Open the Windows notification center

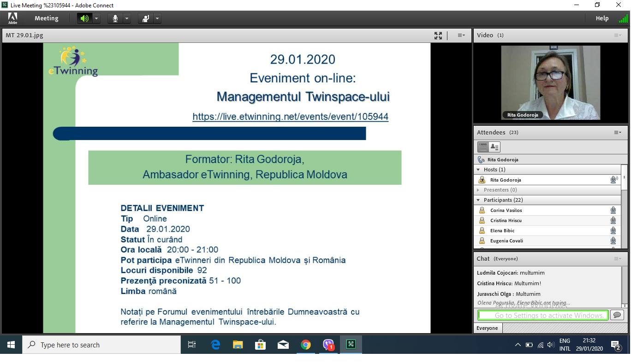616,345
